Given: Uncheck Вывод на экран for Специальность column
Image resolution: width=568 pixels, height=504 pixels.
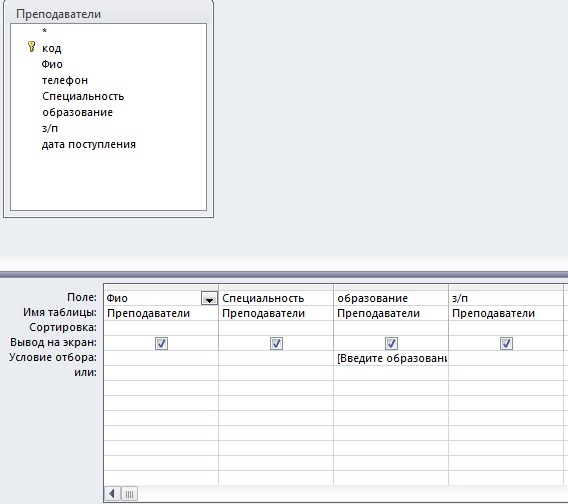Looking at the screenshot, I should tap(276, 343).
